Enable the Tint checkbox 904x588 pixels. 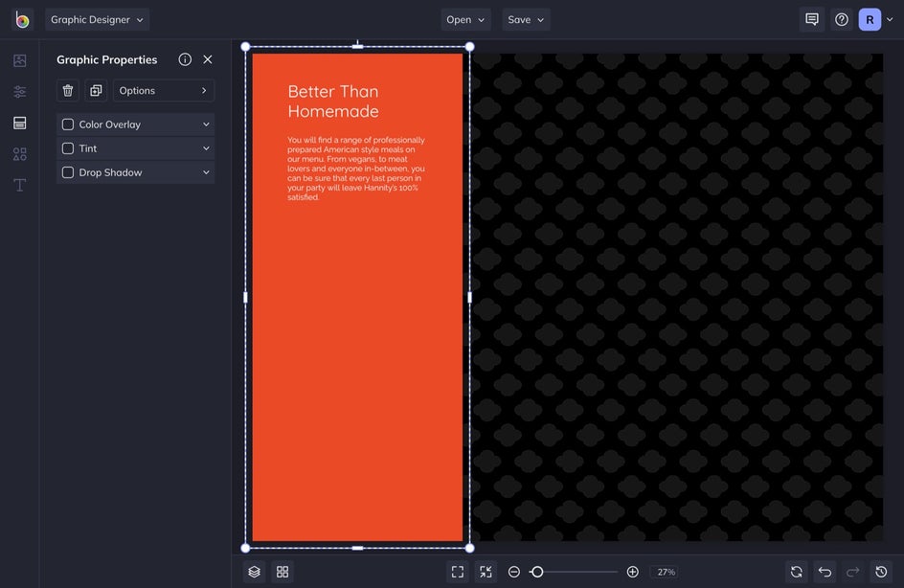click(68, 148)
